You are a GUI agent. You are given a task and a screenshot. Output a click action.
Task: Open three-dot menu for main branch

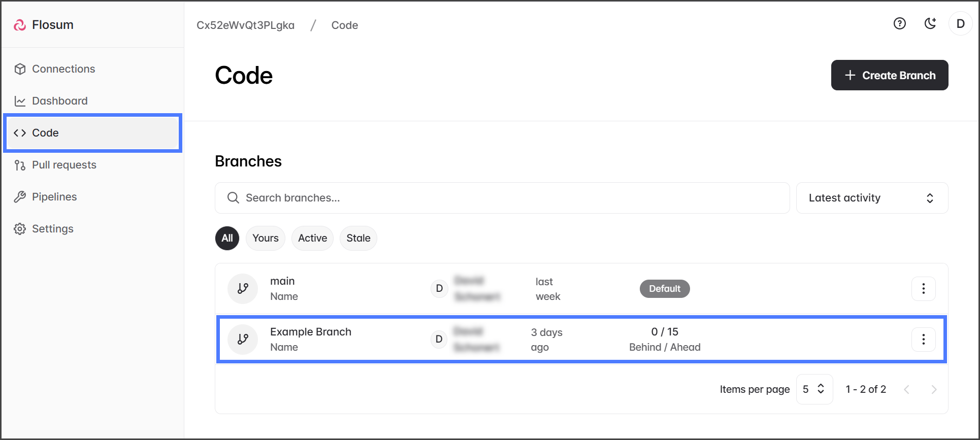click(923, 289)
